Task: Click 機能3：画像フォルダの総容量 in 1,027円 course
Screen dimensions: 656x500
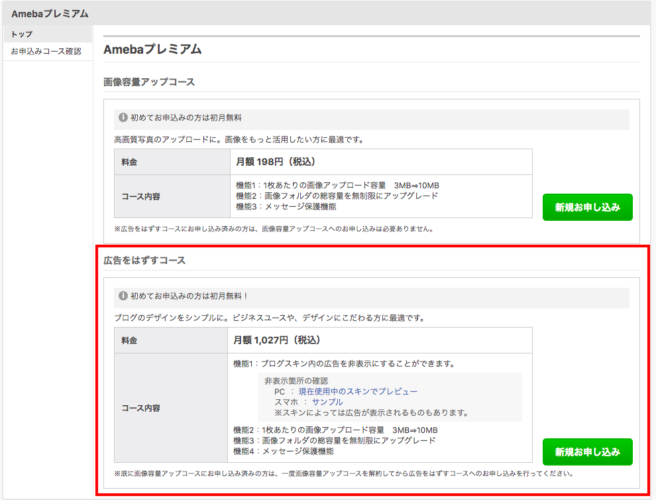Action: [334, 441]
